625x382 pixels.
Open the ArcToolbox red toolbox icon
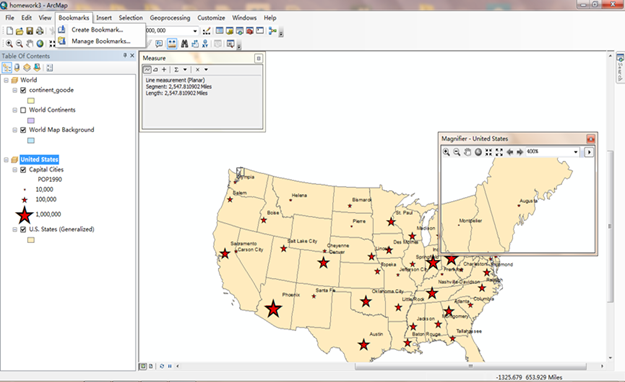tap(250, 31)
